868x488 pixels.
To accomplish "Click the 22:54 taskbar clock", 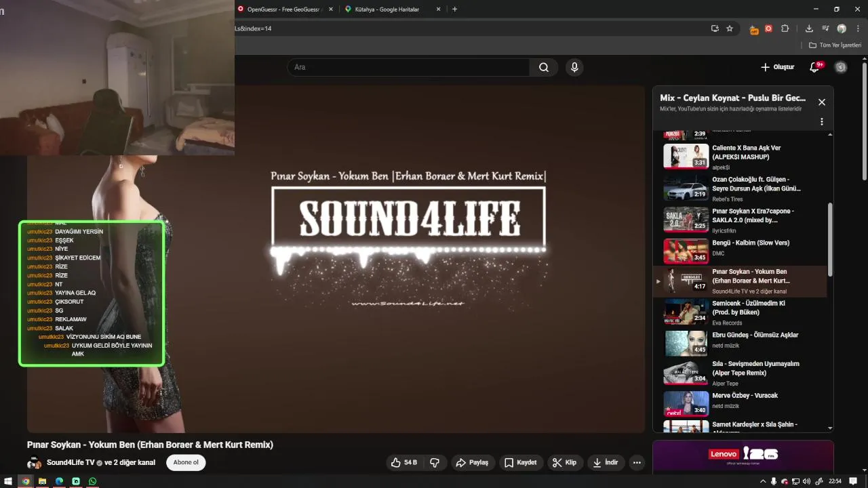I will click(835, 481).
